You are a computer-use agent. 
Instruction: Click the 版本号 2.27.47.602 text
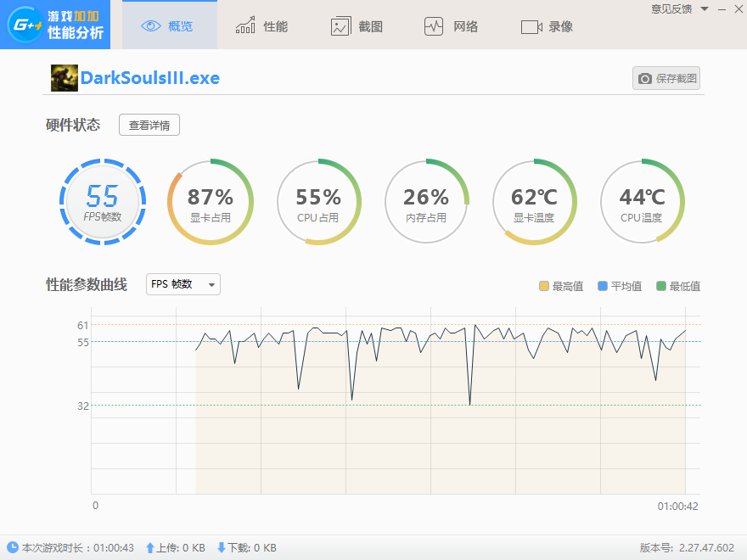[687, 547]
